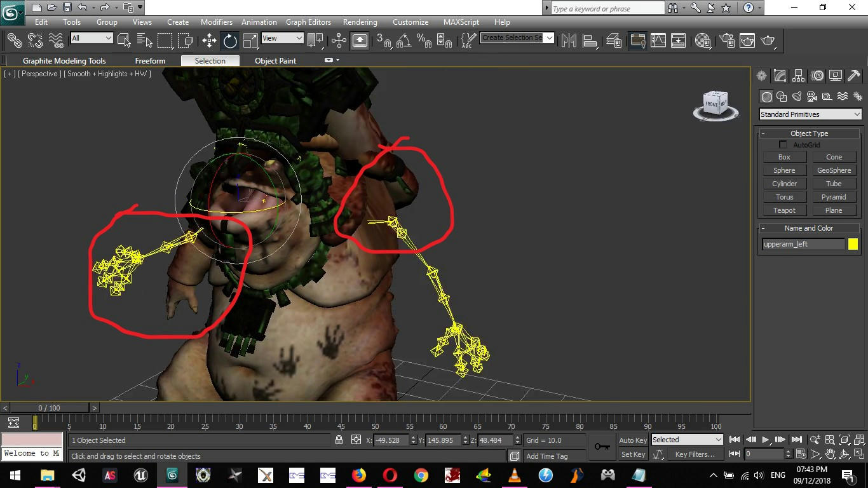Viewport: 868px width, 488px height.
Task: Pick Rectangular Selection Region tool
Action: click(x=165, y=40)
